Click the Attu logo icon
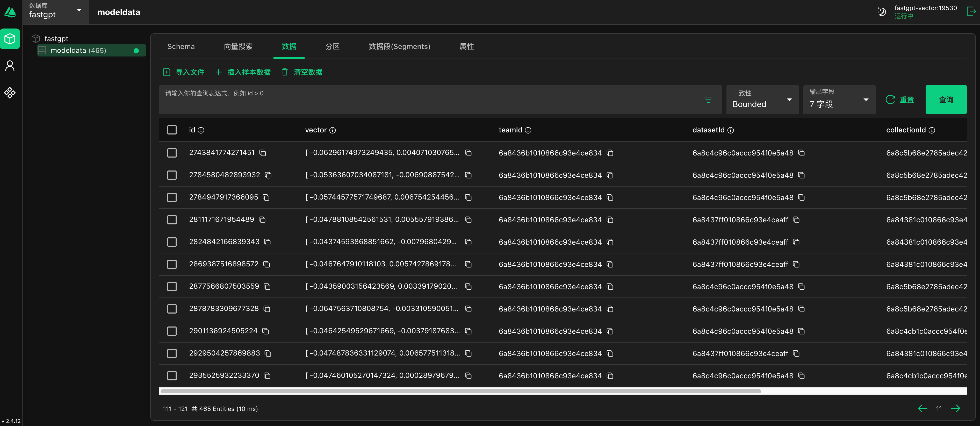 [x=10, y=12]
